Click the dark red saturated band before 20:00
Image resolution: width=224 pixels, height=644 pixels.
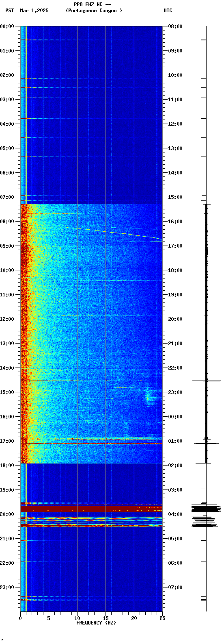[x=91, y=509]
